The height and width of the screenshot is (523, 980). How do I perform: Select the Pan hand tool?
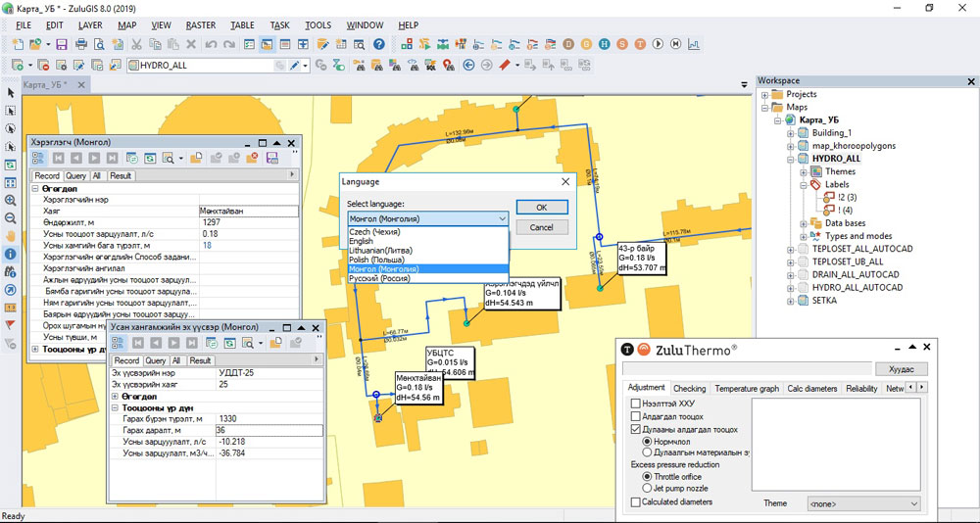pos(11,236)
